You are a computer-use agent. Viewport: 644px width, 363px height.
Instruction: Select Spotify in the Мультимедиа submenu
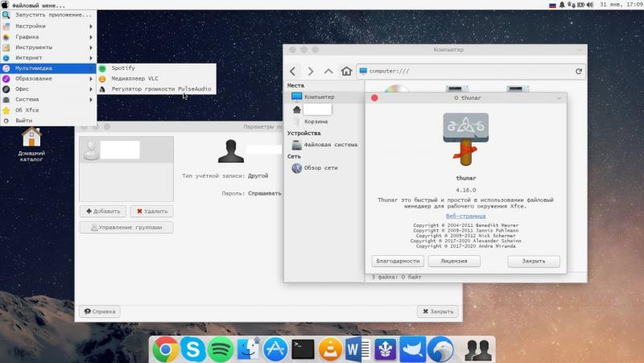[x=123, y=68]
